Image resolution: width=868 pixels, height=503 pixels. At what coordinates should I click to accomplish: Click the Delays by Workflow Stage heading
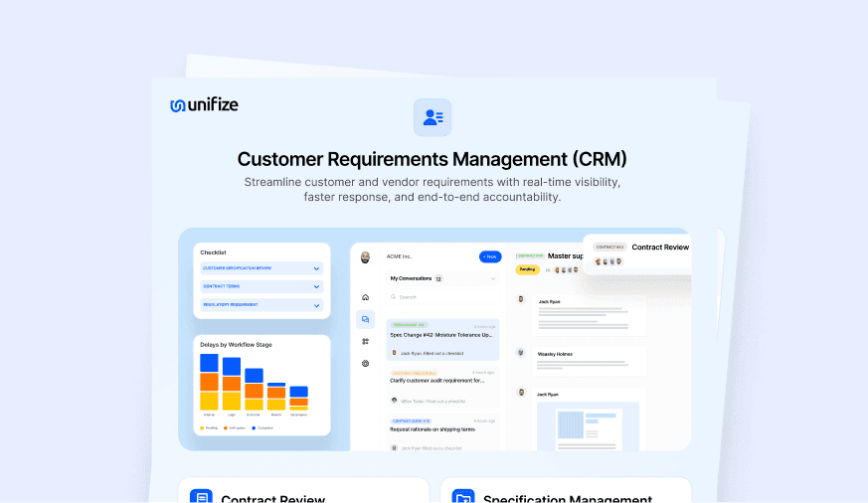236,345
